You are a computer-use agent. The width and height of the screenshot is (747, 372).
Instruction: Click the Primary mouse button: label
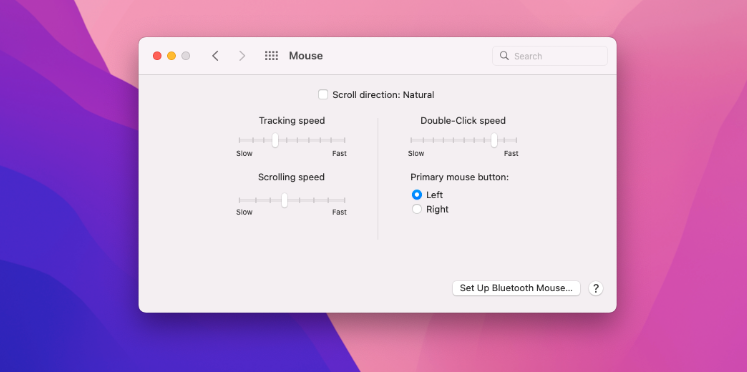click(x=459, y=177)
